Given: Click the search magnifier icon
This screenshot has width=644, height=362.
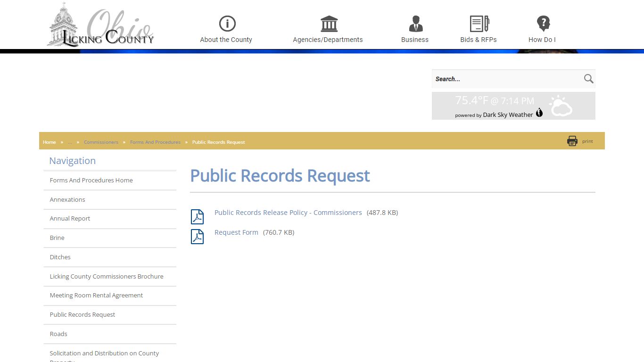Looking at the screenshot, I should point(588,79).
